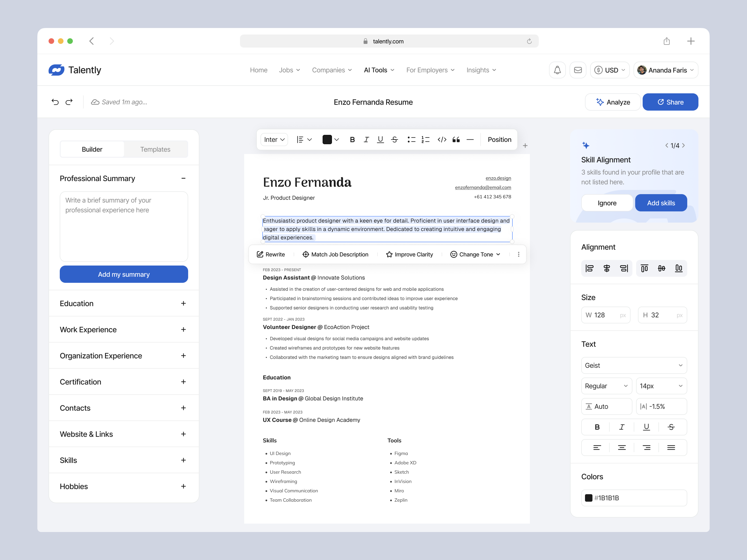The image size is (747, 560).
Task: Expand the Change Tone dropdown
Action: pyautogui.click(x=475, y=254)
